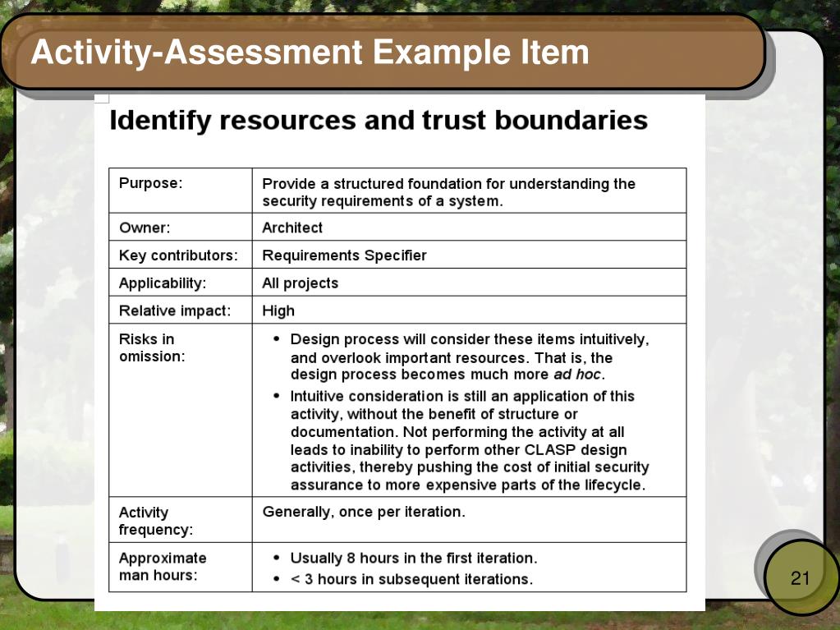Image resolution: width=840 pixels, height=630 pixels.
Task: Select the 'Architect' value cell
Action: pos(470,228)
